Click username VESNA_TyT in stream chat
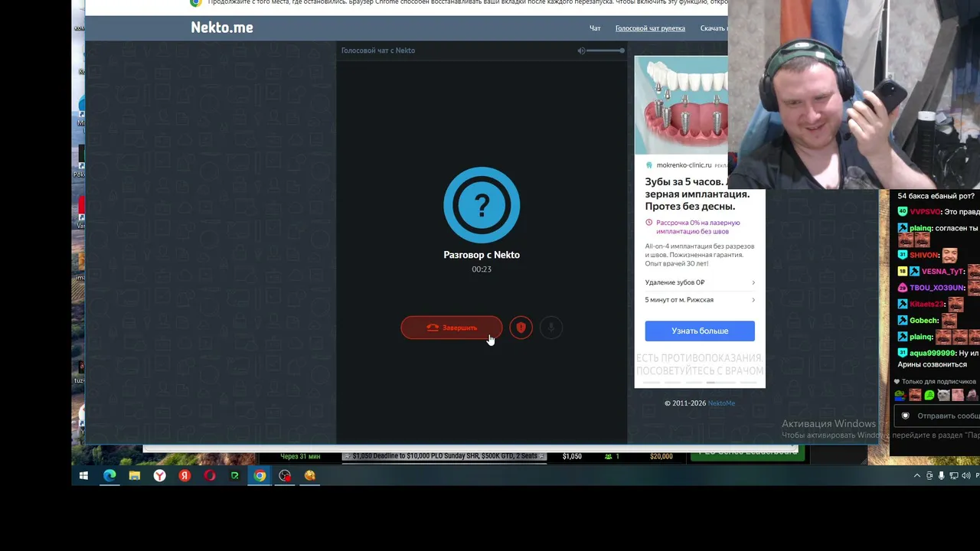Viewport: 980px width, 551px height. [x=942, y=272]
